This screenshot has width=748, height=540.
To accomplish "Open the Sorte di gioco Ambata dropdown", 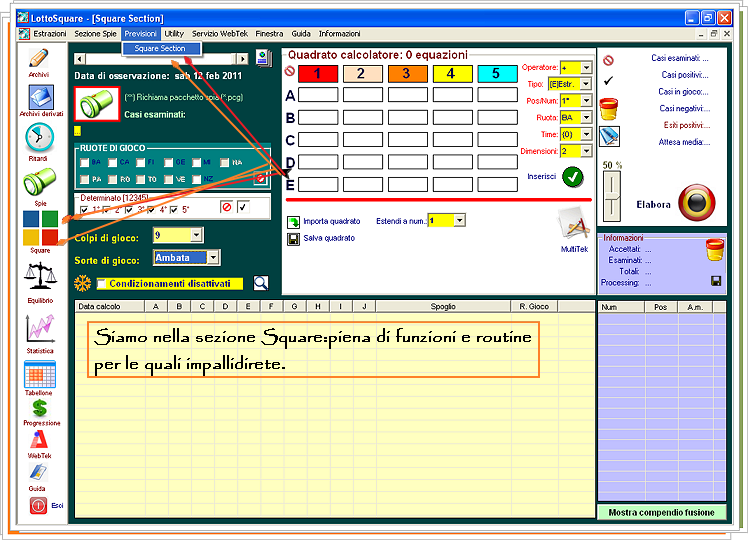I will pos(213,258).
